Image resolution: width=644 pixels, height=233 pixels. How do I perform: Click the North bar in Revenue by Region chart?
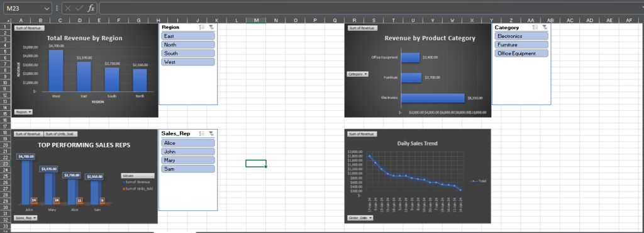(x=140, y=80)
